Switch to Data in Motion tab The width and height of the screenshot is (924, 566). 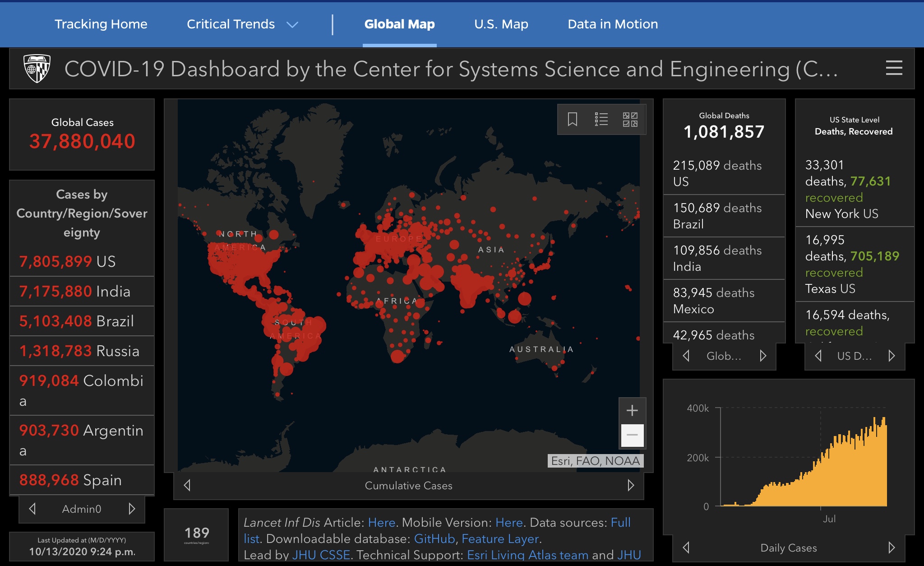[612, 24]
